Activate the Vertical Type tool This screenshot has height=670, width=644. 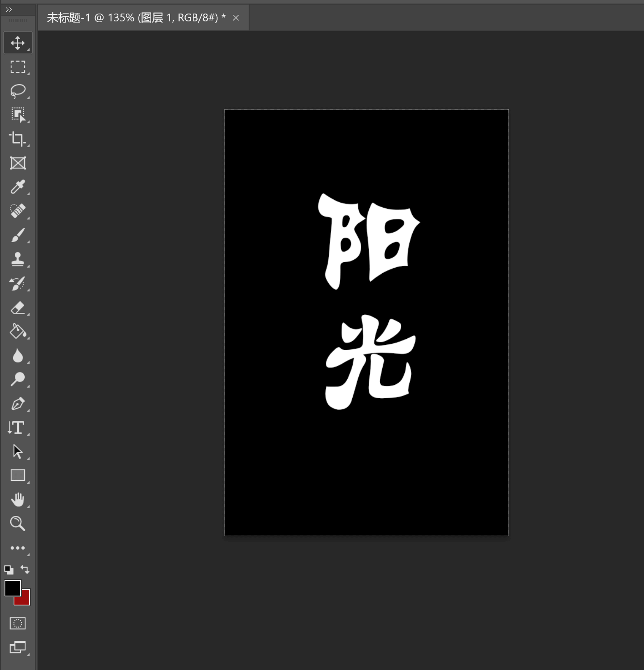point(17,427)
